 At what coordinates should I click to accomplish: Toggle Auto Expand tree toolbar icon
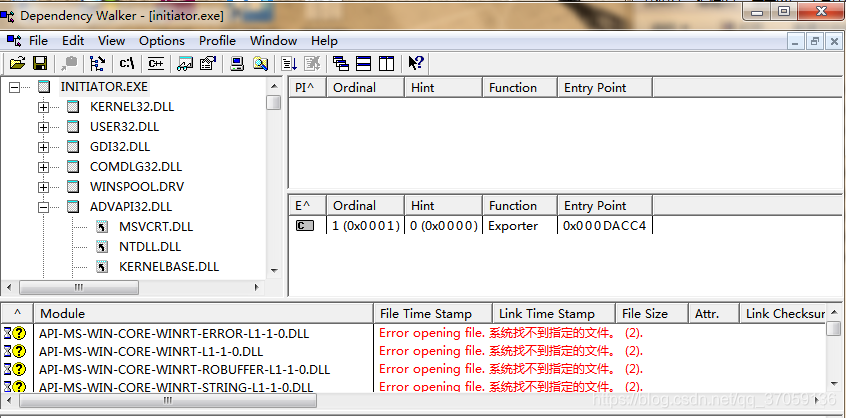(98, 63)
